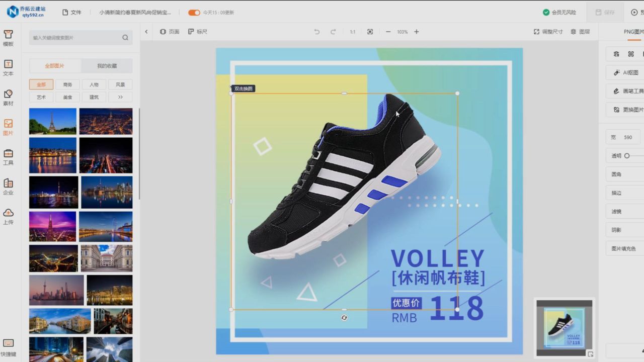Filter images by 全部 category
Viewport: 644px width, 362px height.
point(41,84)
